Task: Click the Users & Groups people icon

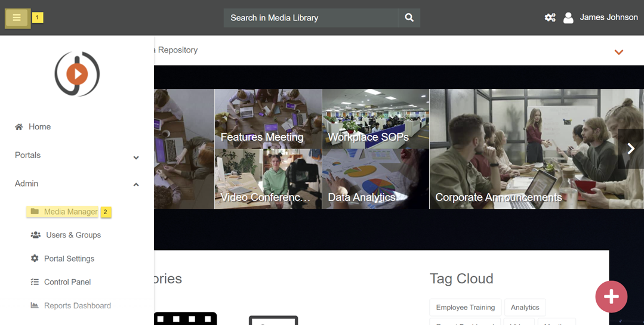Action: coord(36,235)
